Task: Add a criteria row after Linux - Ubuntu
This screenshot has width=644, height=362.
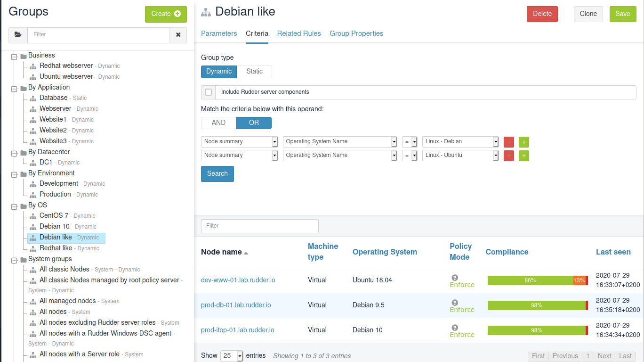Action: pos(523,156)
